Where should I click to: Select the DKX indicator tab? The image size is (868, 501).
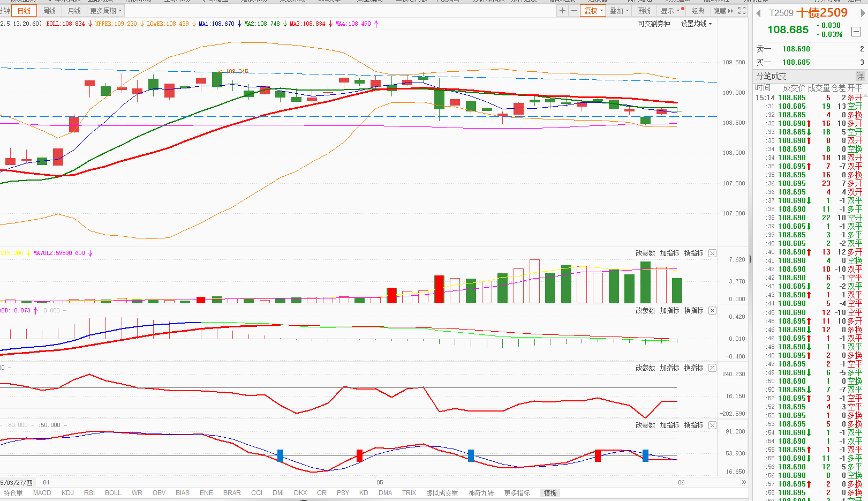300,493
